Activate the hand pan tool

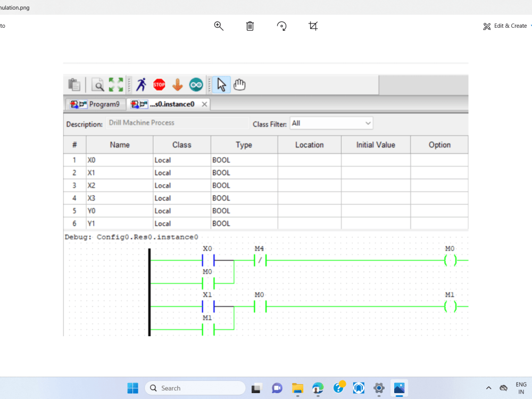pyautogui.click(x=239, y=84)
